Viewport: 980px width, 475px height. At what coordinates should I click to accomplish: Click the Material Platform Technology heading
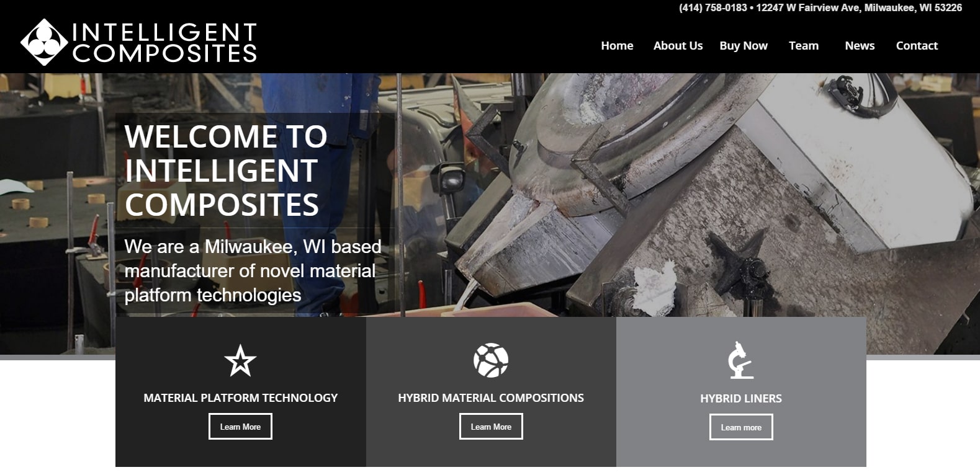241,398
